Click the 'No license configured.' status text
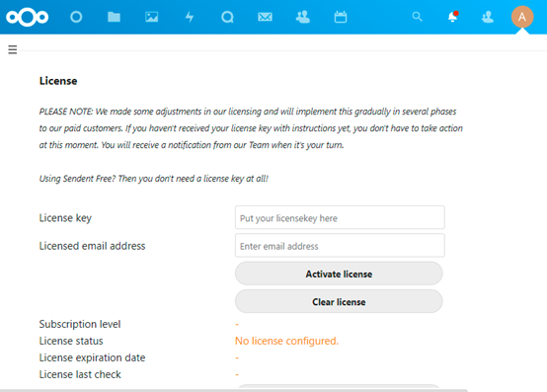Image resolution: width=547 pixels, height=392 pixels. click(286, 341)
